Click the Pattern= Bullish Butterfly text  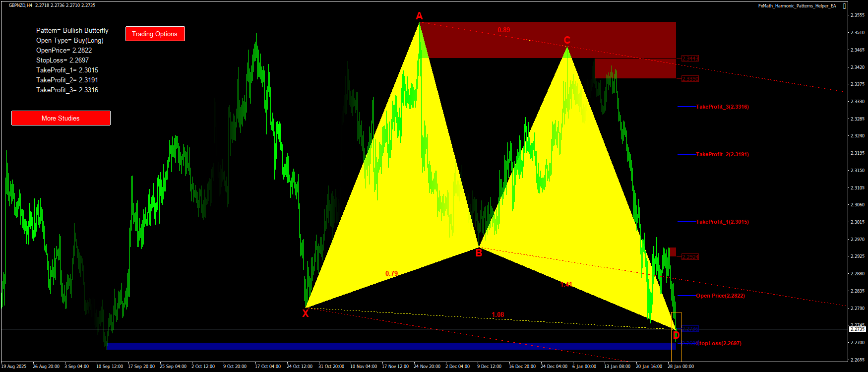click(x=72, y=30)
